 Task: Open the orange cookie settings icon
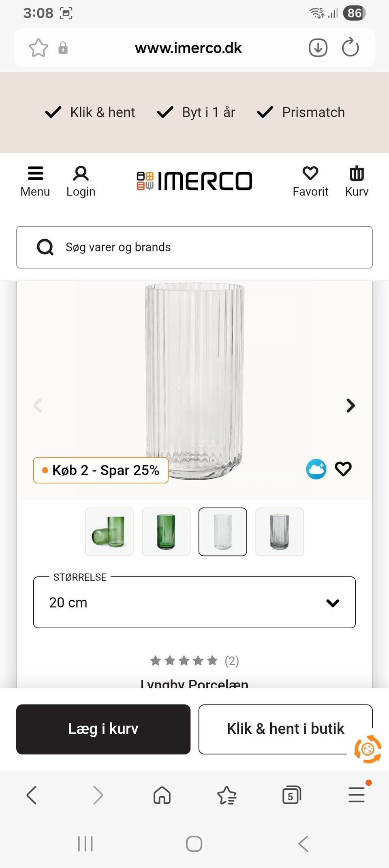[368, 749]
